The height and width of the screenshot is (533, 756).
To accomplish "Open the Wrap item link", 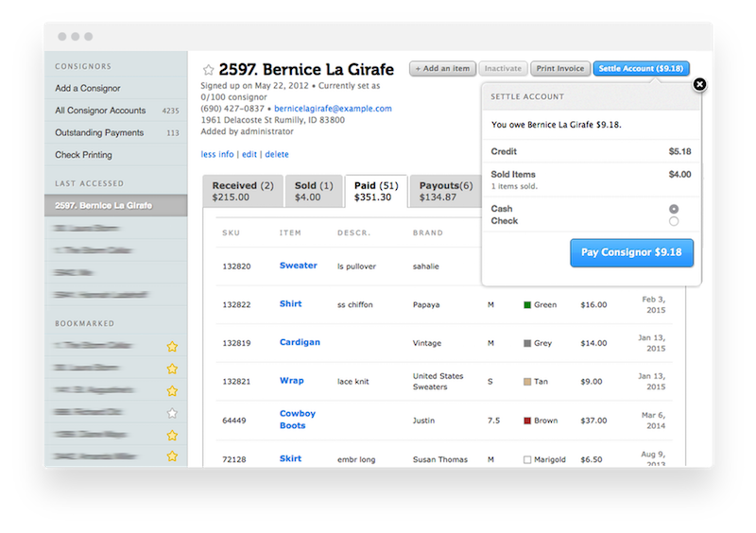I will [292, 381].
